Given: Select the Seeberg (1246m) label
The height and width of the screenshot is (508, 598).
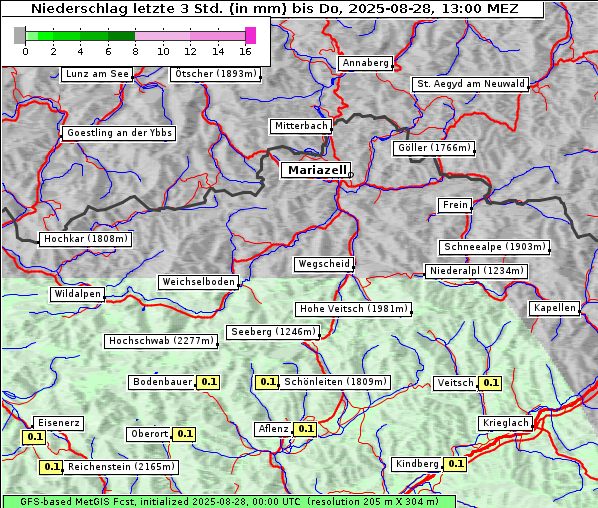Looking at the screenshot, I should tap(273, 332).
